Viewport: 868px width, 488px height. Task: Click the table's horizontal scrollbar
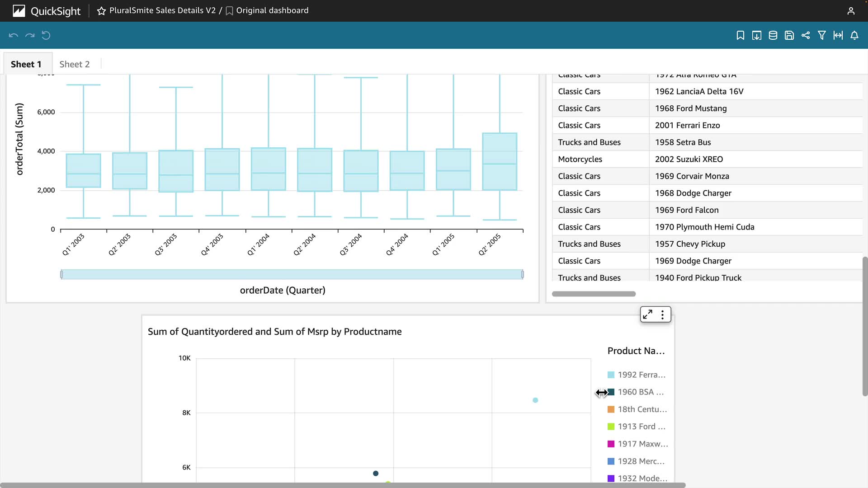point(594,294)
